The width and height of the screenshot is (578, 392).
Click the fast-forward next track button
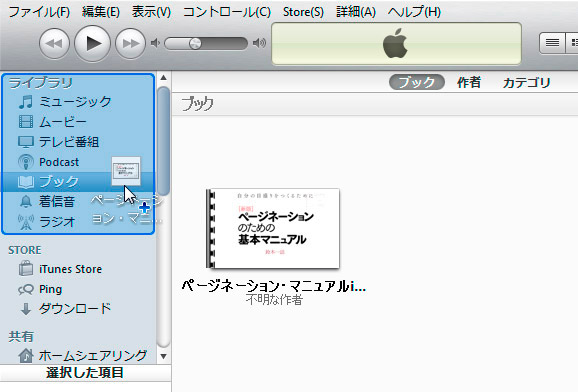click(130, 44)
